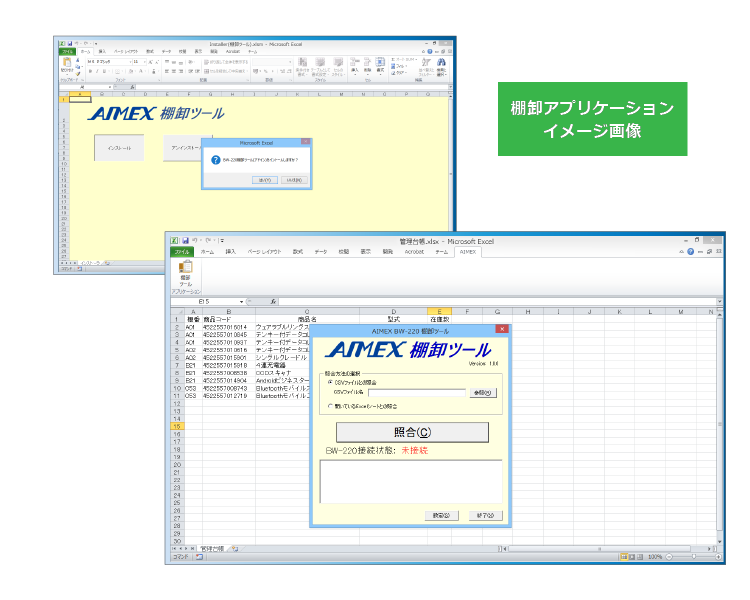The height and width of the screenshot is (600, 750).
Task: Click the vertical scrollbar in 管理台帳 window
Action: (719, 423)
